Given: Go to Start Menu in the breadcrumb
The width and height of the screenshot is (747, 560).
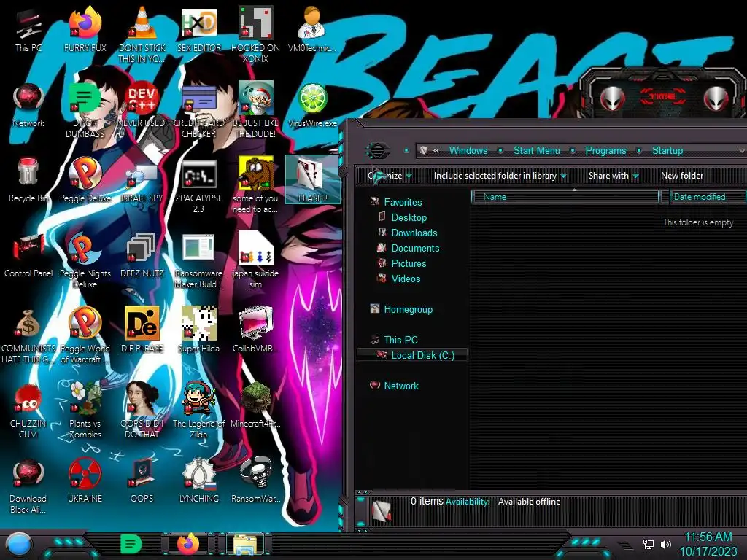Looking at the screenshot, I should (536, 150).
